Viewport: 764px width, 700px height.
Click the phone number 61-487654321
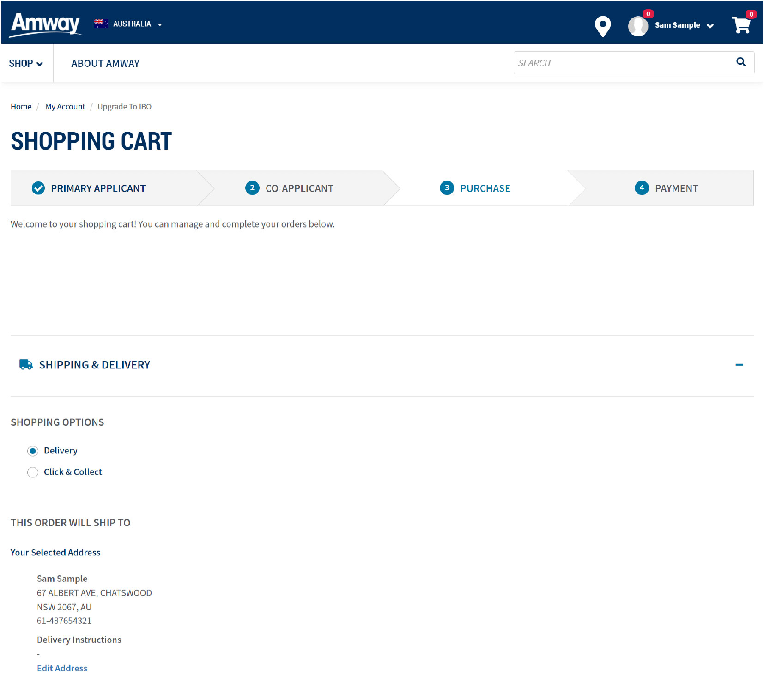64,621
